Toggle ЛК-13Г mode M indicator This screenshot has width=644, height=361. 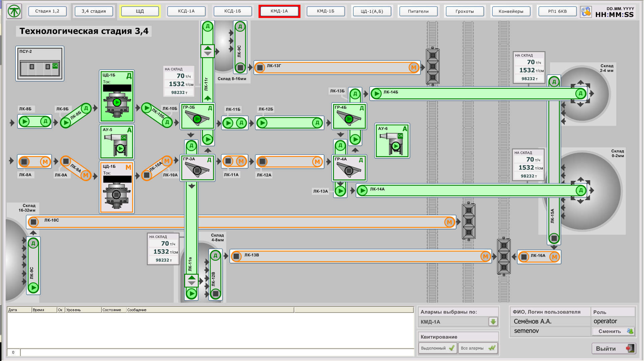[414, 68]
